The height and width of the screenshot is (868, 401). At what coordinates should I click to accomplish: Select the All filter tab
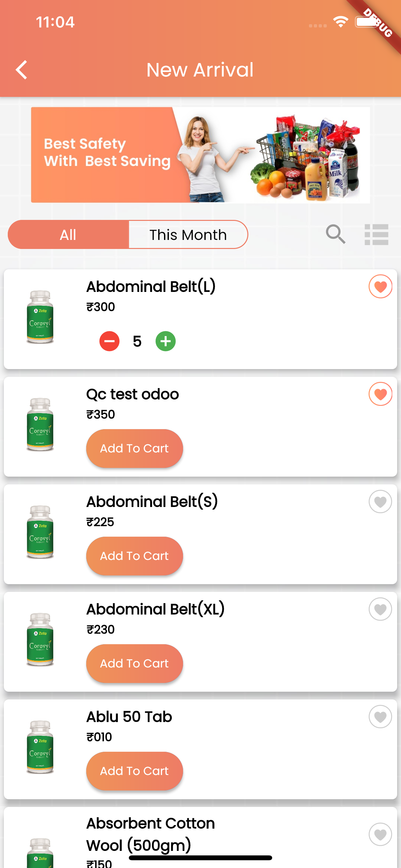click(x=68, y=234)
